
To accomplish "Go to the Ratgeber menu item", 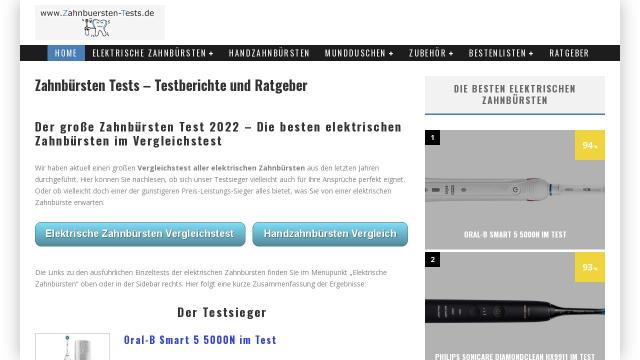I will coord(569,53).
